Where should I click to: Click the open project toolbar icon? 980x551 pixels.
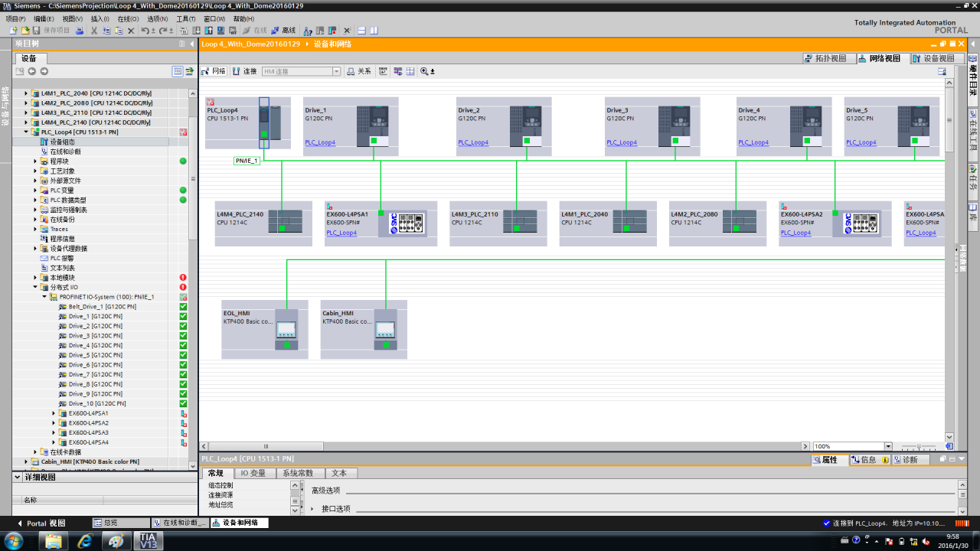pos(24,31)
